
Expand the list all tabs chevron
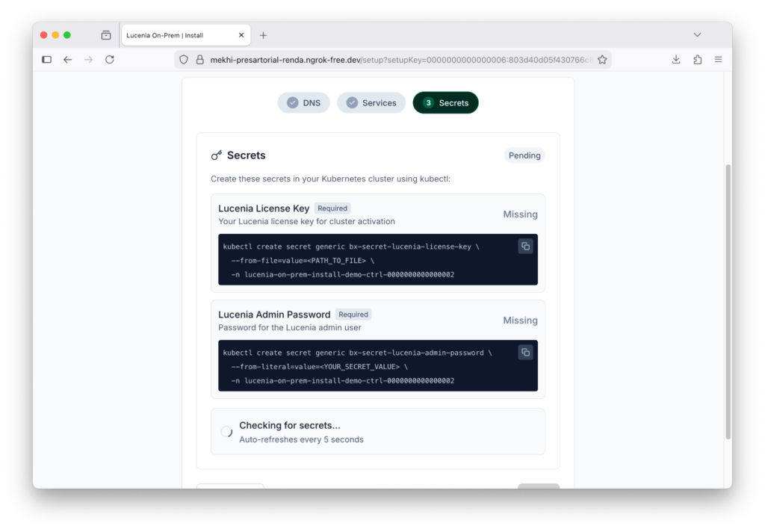697,35
